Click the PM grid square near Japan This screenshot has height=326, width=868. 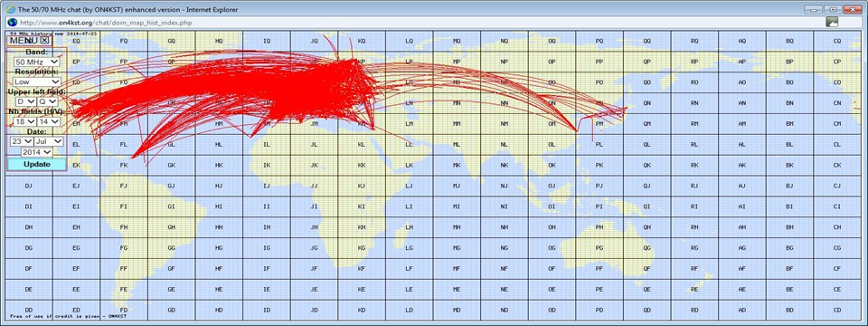(x=599, y=124)
